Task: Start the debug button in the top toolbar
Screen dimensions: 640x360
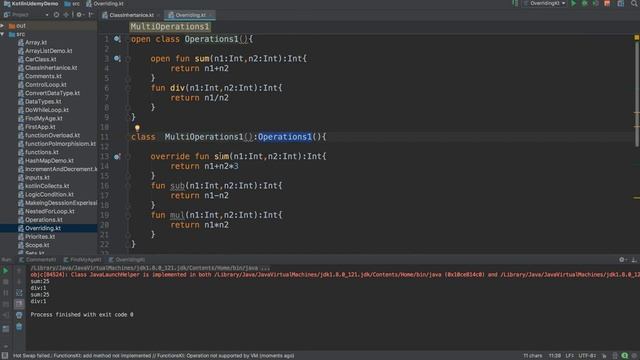Action: 584,4
